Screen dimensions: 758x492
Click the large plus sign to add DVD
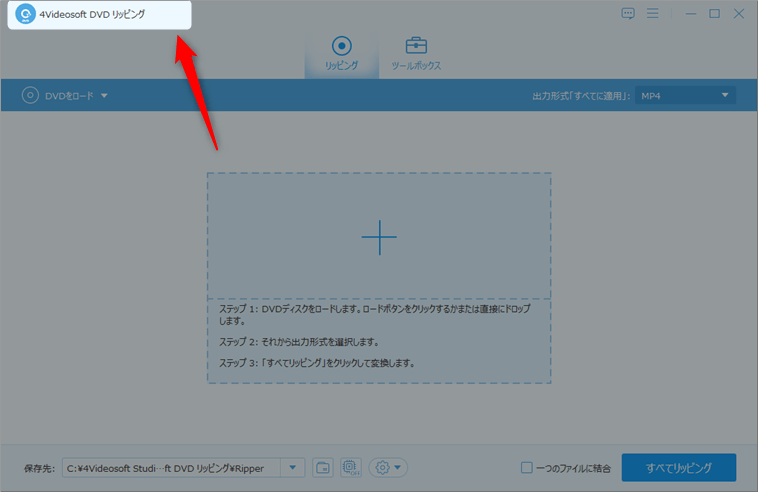click(x=379, y=237)
